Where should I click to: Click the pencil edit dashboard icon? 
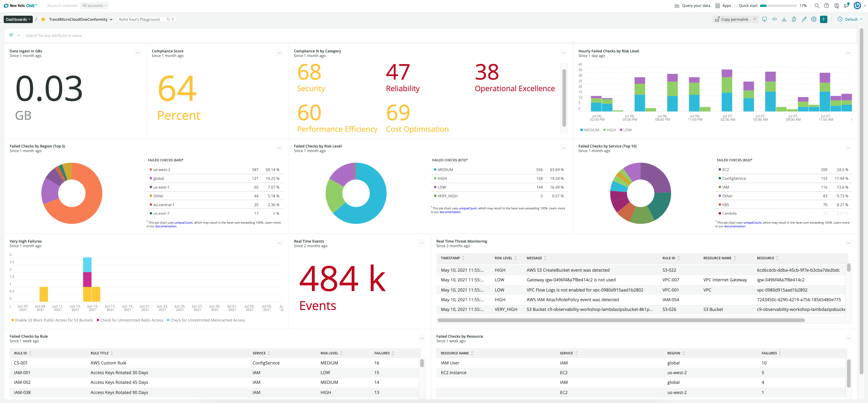[804, 19]
